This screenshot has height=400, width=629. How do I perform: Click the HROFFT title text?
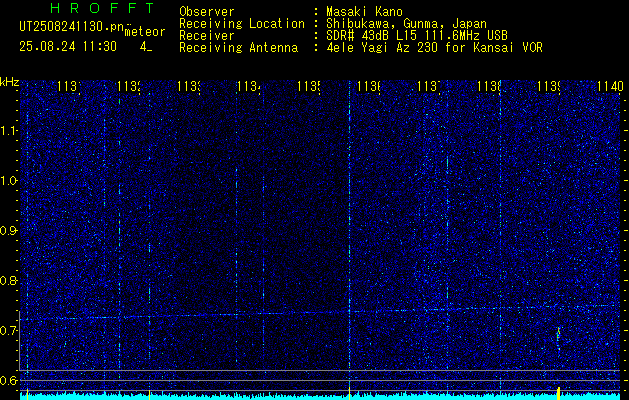click(102, 8)
